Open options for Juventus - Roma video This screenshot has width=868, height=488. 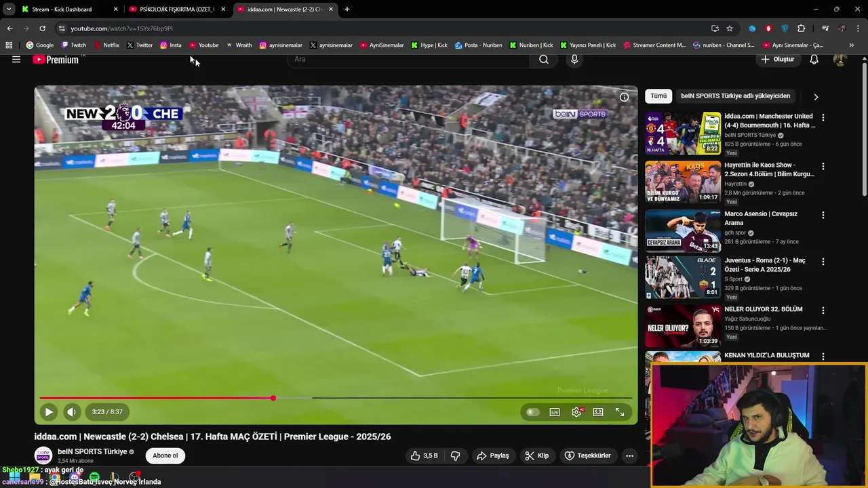coord(823,262)
